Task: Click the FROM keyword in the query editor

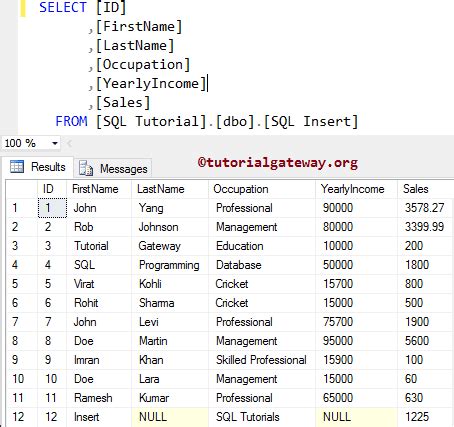Action: click(x=71, y=121)
